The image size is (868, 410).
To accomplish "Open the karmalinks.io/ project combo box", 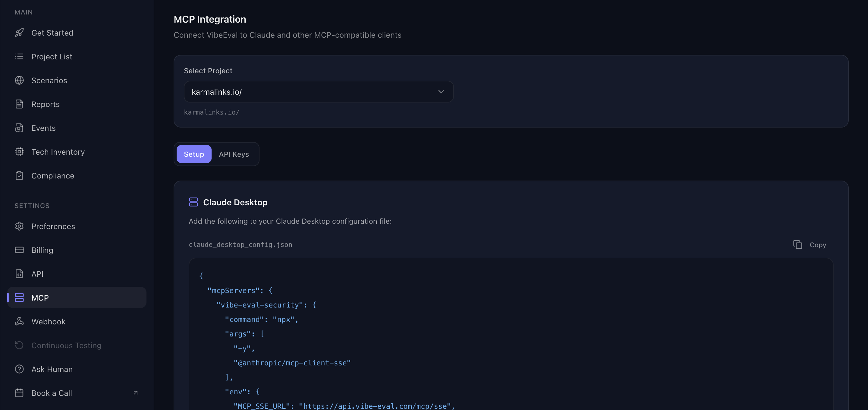I will click(x=310, y=92).
